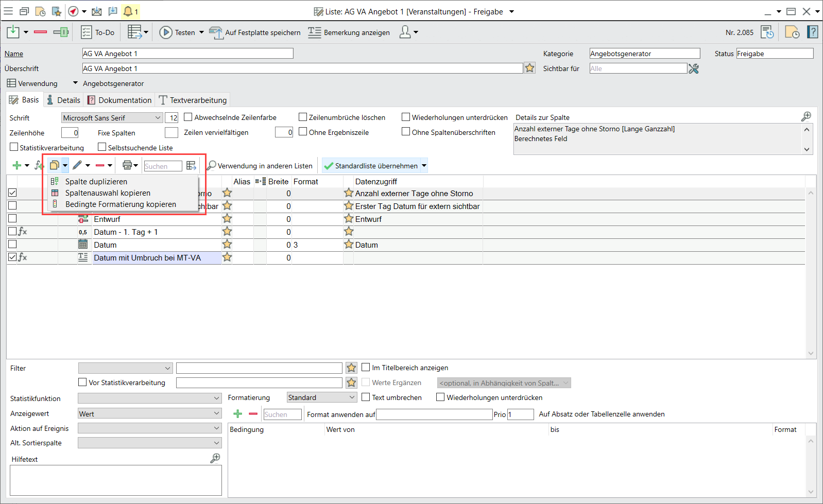Enable Abwechselnde Zeilenfarbe checkbox
The width and height of the screenshot is (823, 504).
tap(188, 117)
